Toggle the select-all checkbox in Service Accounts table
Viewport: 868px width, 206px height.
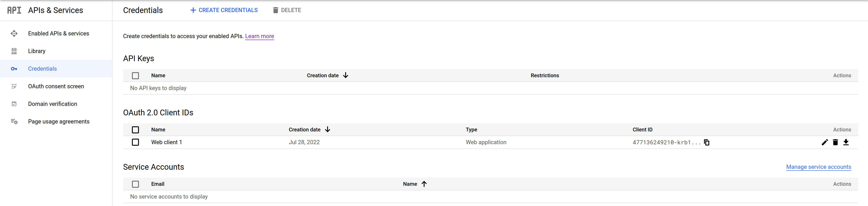pos(135,184)
